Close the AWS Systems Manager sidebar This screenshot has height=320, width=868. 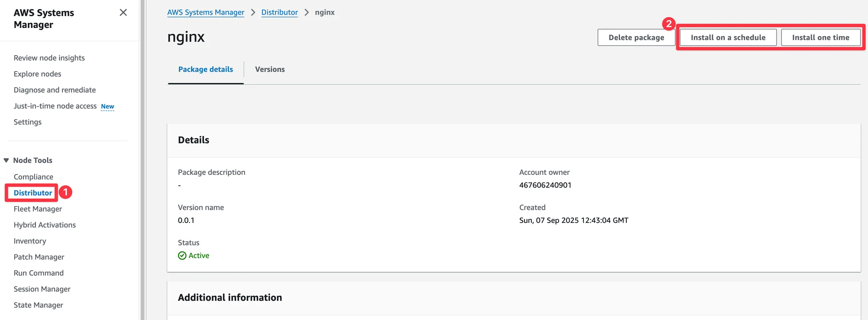(x=123, y=13)
